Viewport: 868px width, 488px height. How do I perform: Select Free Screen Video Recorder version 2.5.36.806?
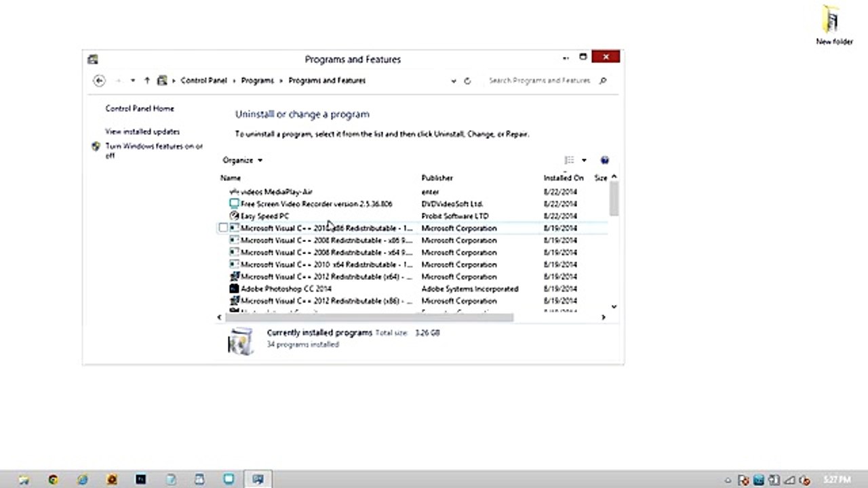(316, 204)
